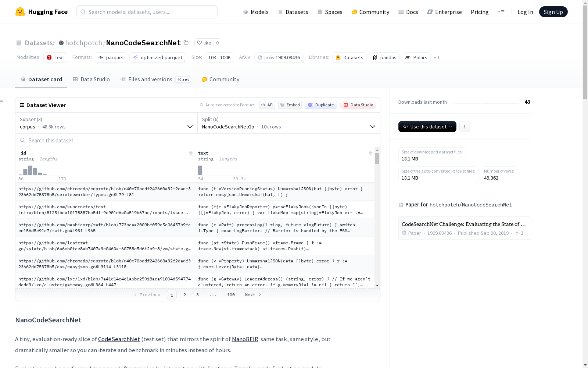Like the dataset with the heart button

[204, 43]
